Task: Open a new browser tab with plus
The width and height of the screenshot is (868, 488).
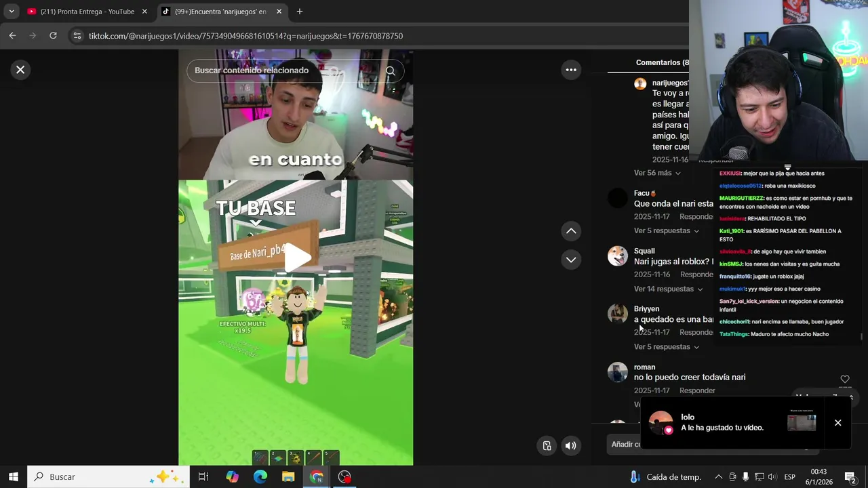Action: click(x=299, y=12)
